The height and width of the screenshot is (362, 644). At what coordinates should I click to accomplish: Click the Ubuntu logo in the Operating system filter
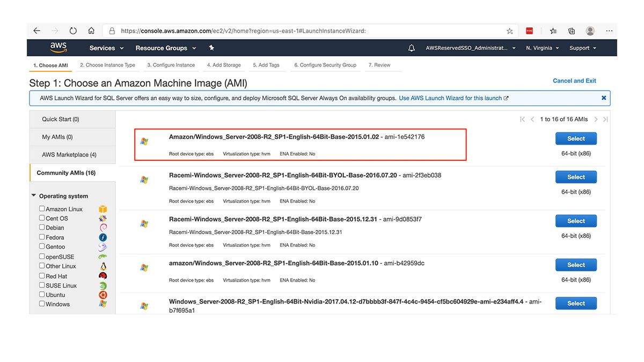click(103, 295)
